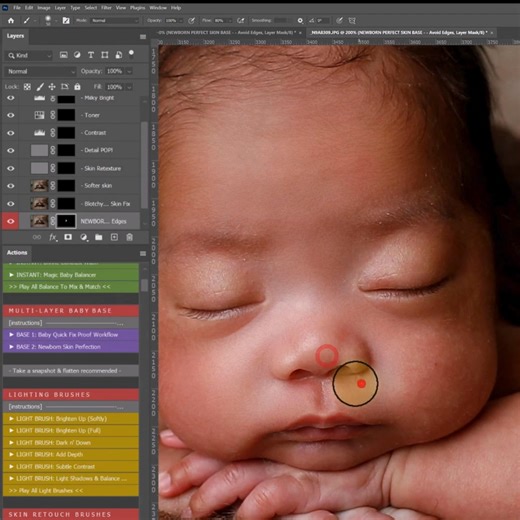This screenshot has width=520, height=520.
Task: Filter layers by shape layer icon
Action: pyautogui.click(x=105, y=55)
